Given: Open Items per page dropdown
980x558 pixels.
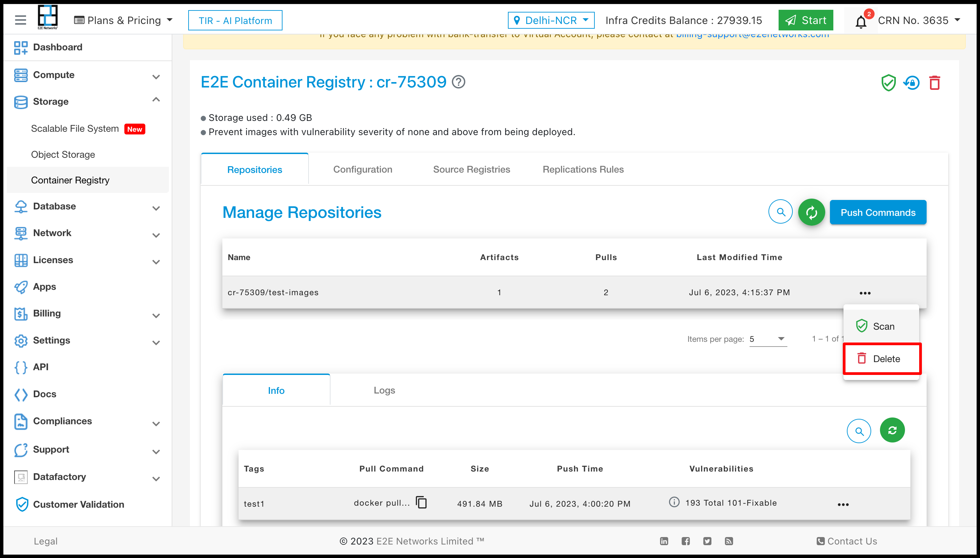Looking at the screenshot, I should [768, 339].
